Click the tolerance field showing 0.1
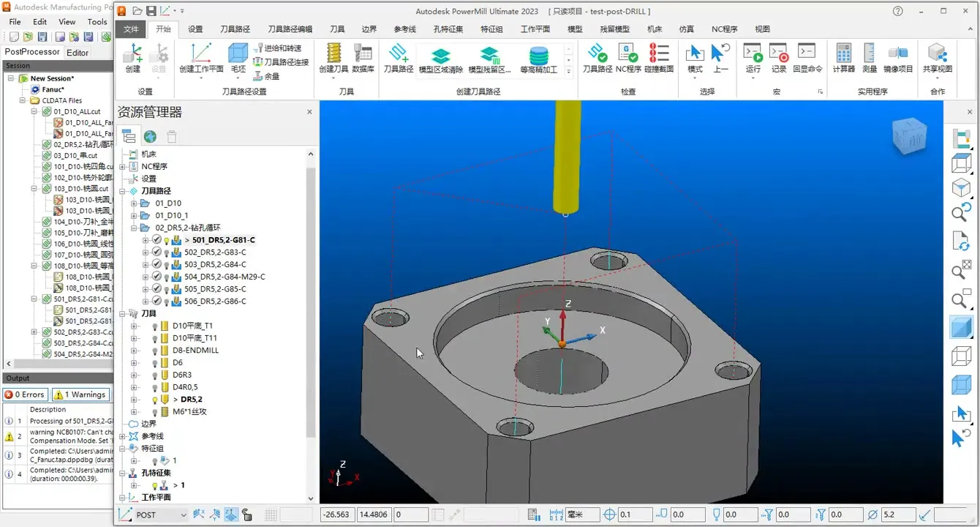The image size is (980, 527). (633, 515)
